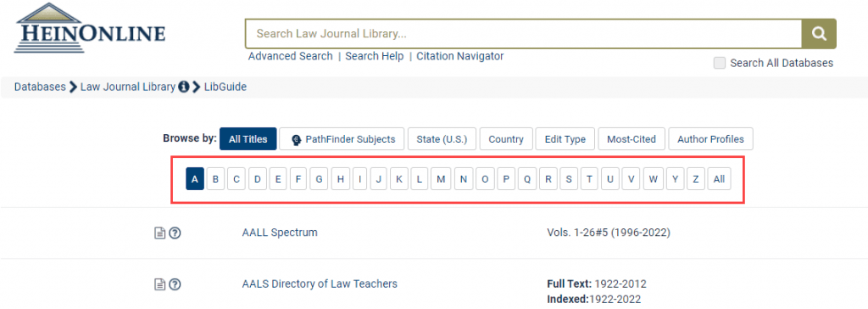Open the document icon beside AALL Spectrum
868x309 pixels.
tap(159, 233)
